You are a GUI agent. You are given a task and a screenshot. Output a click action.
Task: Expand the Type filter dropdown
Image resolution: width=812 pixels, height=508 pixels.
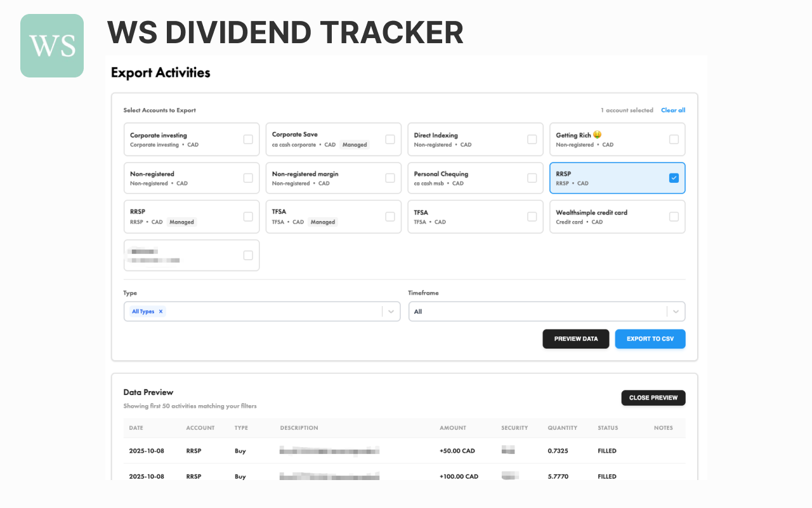coord(391,311)
